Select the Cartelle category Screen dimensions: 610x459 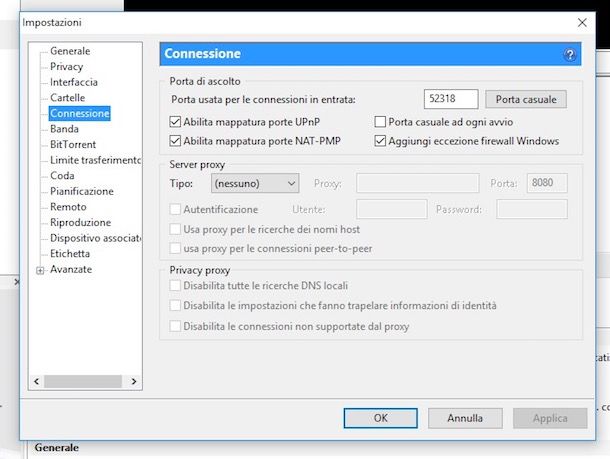pos(67,98)
